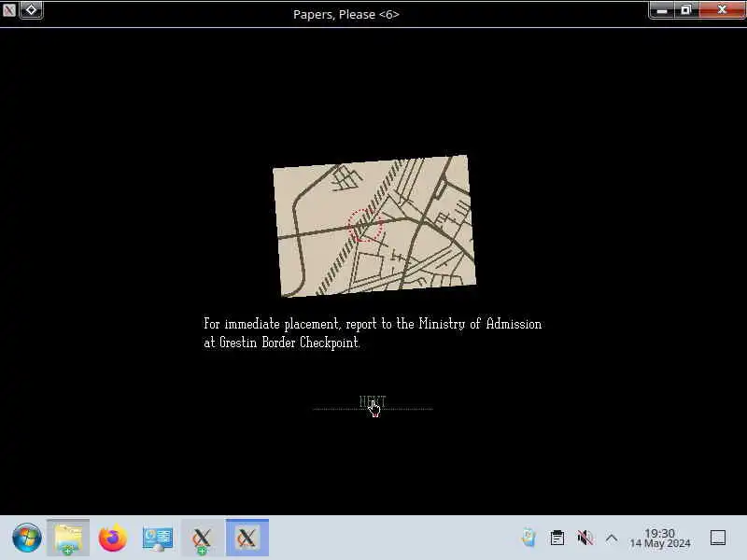This screenshot has width=747, height=560.
Task: Click the NEXT button in the game
Action: coord(373,401)
